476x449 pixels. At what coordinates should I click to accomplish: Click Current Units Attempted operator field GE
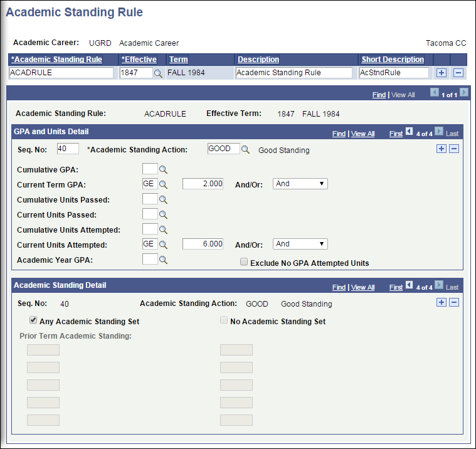[150, 244]
